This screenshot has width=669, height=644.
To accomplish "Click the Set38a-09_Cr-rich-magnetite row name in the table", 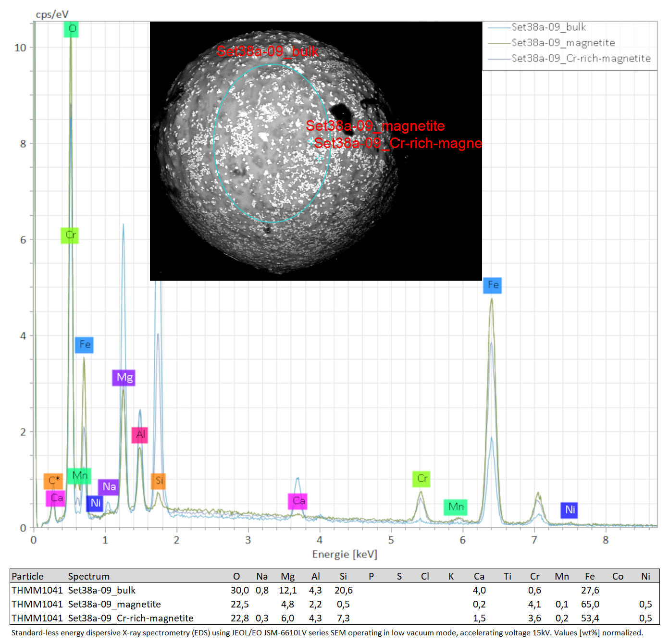I will pos(131,618).
